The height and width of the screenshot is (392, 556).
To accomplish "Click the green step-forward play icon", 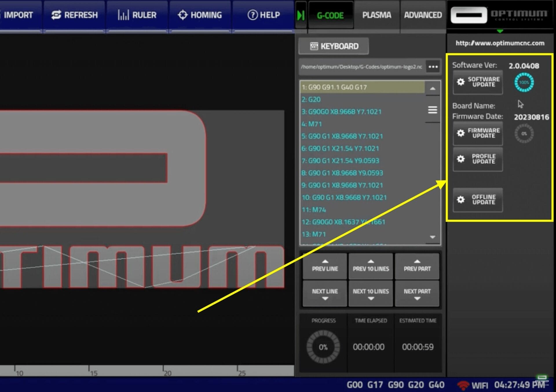I will click(301, 15).
